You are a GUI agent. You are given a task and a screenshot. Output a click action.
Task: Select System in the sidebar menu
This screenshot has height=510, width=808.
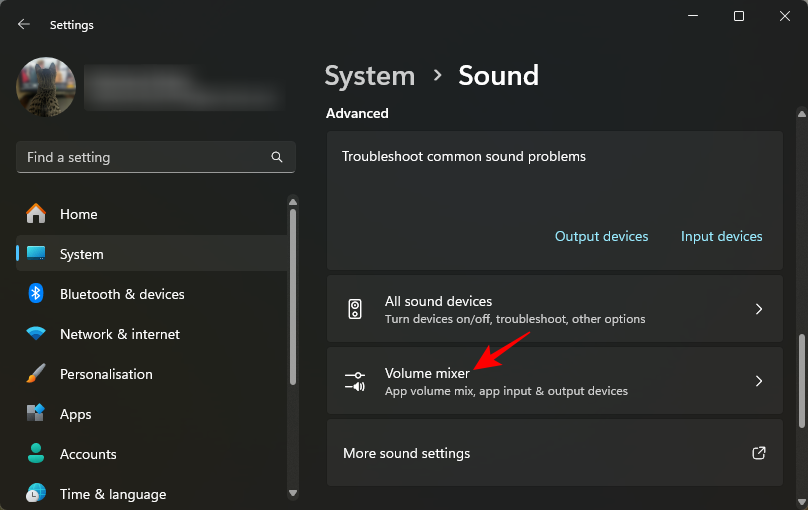(81, 254)
